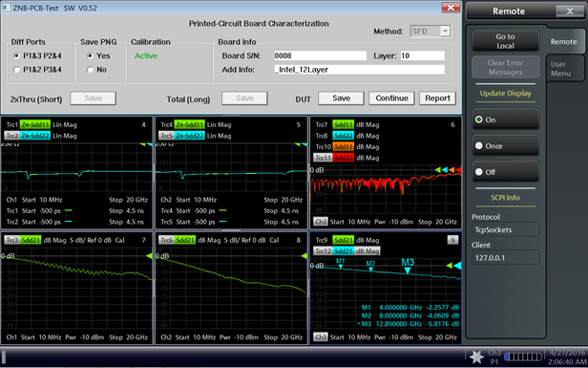
Task: Click diagram number 9 badge
Action: (x=452, y=240)
